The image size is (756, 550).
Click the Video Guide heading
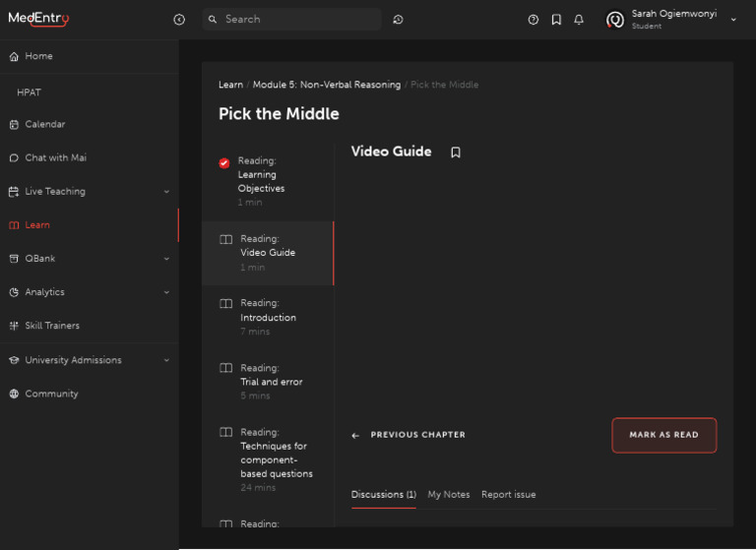(x=391, y=152)
